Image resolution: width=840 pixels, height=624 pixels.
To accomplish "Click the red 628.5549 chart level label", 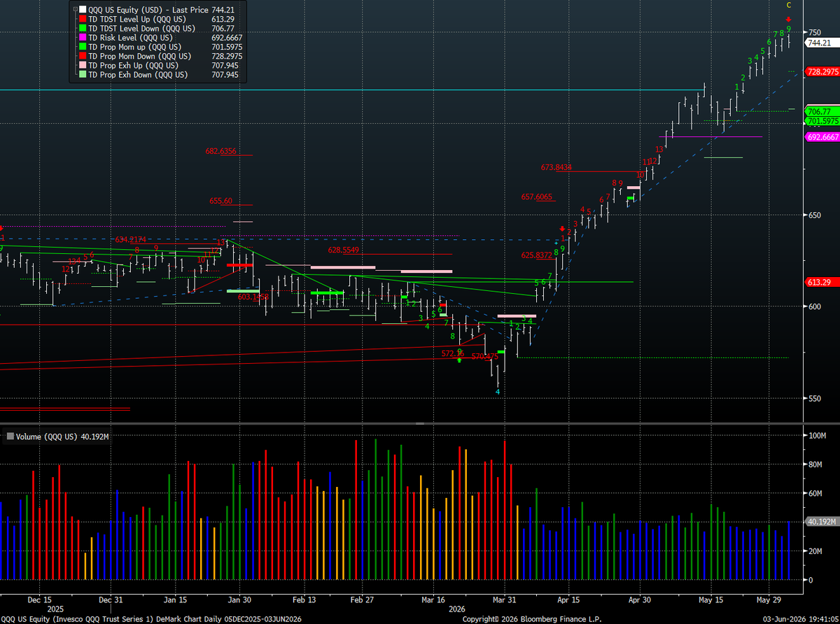I will [x=344, y=250].
